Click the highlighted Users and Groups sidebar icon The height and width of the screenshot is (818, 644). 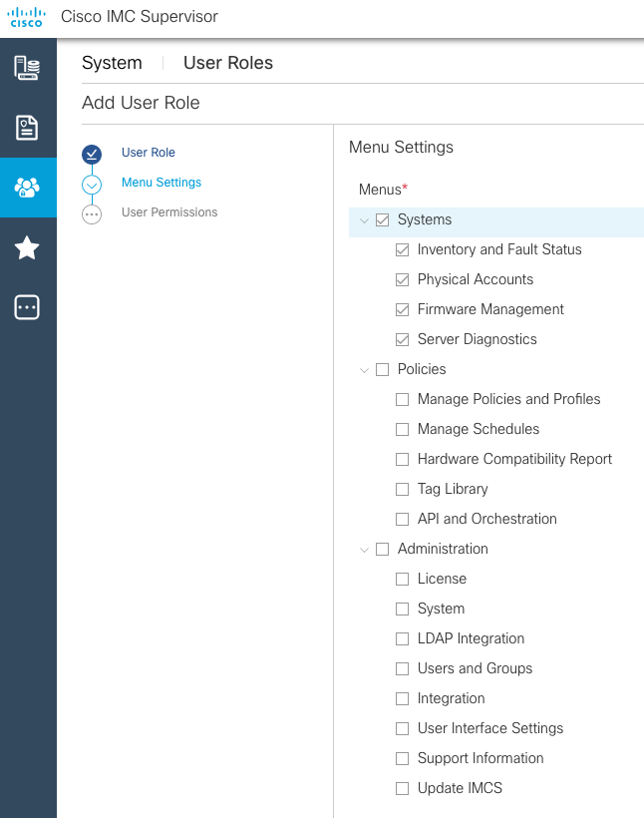27,189
